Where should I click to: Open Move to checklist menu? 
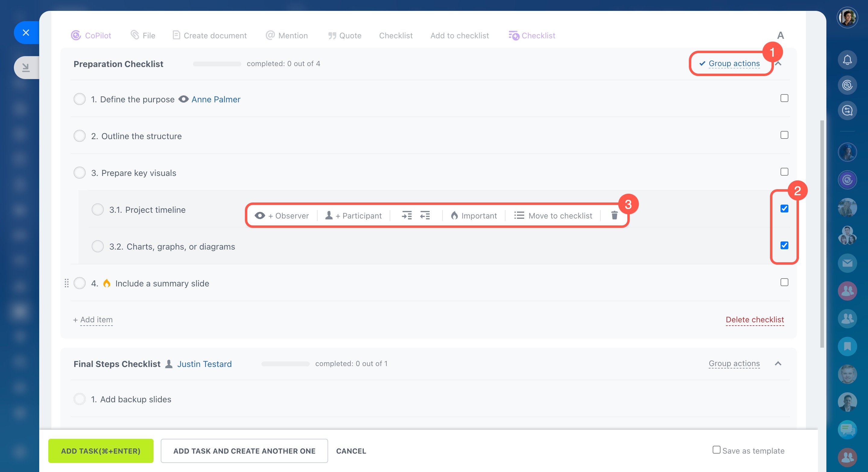(x=553, y=215)
